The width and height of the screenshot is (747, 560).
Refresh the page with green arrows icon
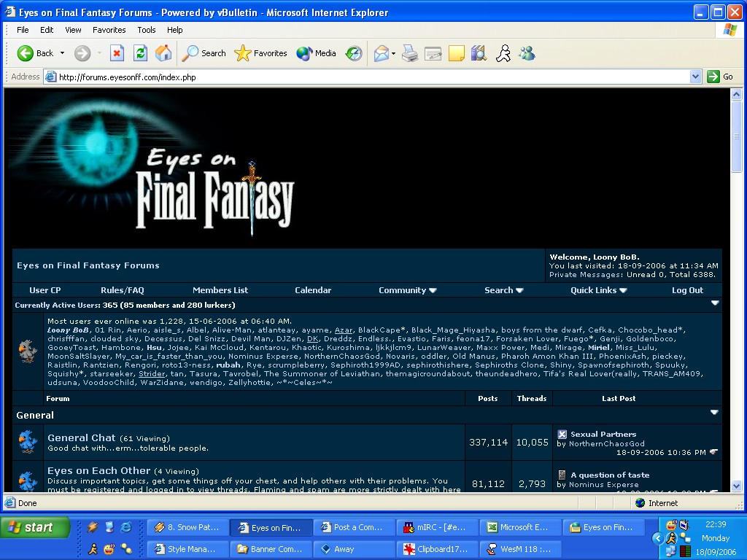(140, 53)
